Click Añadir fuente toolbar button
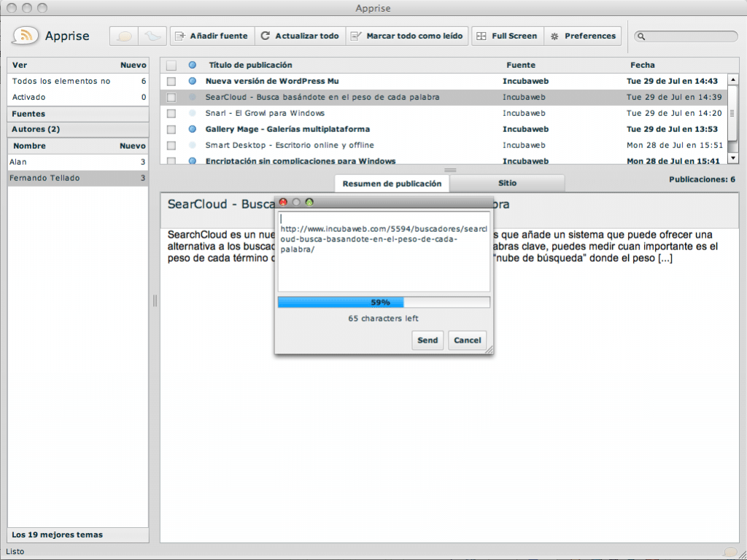 pos(212,36)
